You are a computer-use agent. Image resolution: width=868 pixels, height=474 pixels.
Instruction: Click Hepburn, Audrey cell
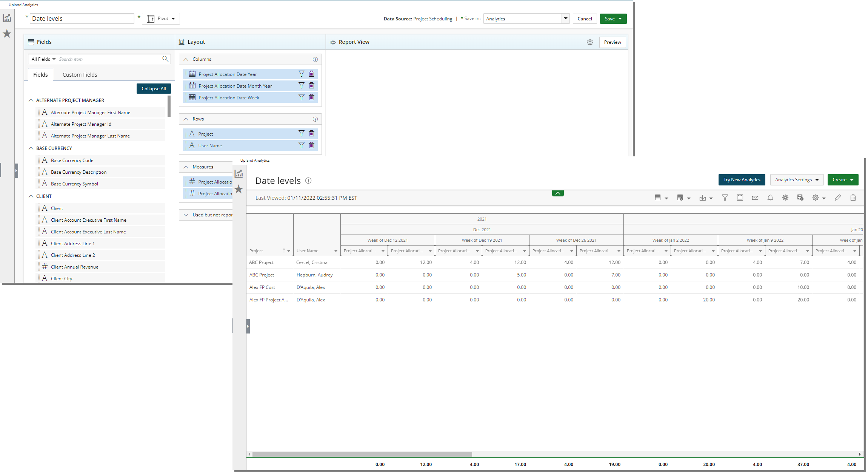[x=314, y=275]
